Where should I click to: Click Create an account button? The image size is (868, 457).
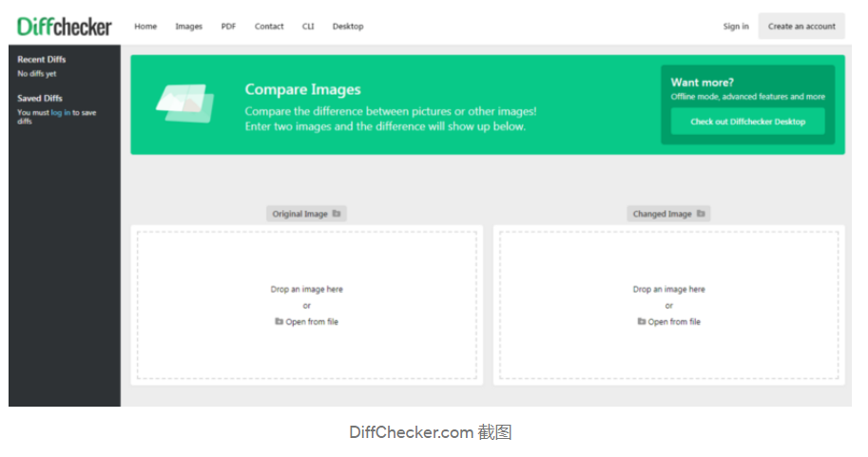[801, 26]
